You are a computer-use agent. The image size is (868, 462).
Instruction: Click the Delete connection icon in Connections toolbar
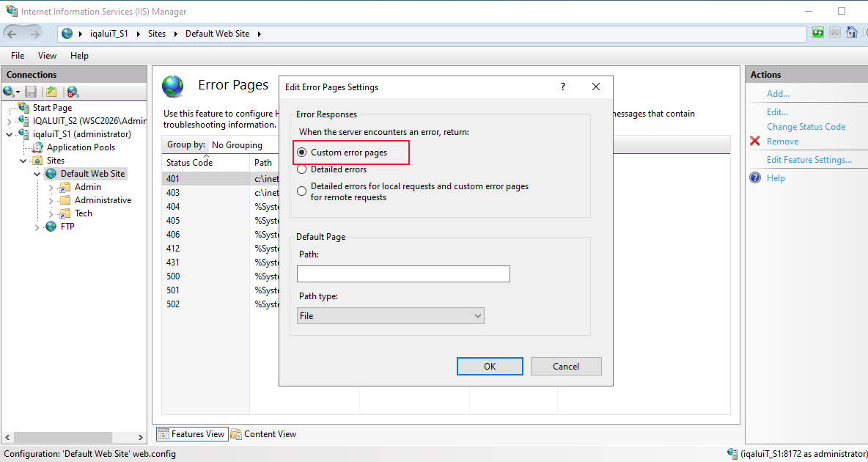point(73,92)
